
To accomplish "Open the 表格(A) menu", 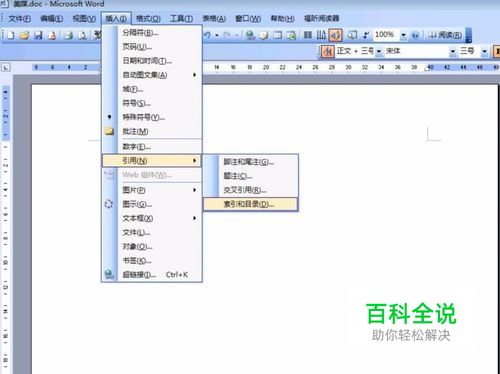I will point(214,19).
